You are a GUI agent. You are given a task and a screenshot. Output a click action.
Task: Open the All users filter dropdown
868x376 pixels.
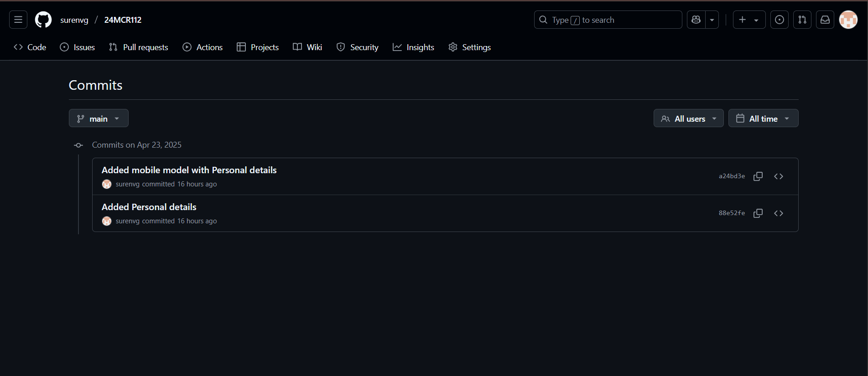click(688, 118)
